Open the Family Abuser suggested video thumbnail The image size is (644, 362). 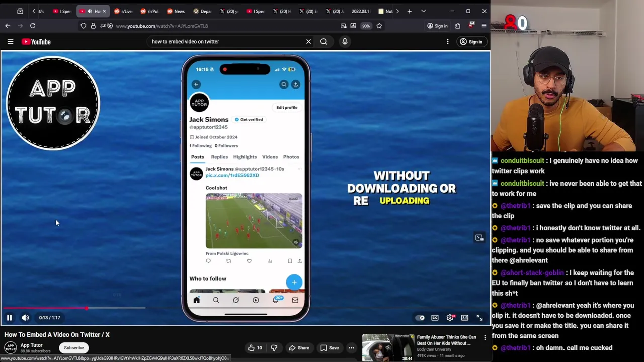tap(388, 348)
